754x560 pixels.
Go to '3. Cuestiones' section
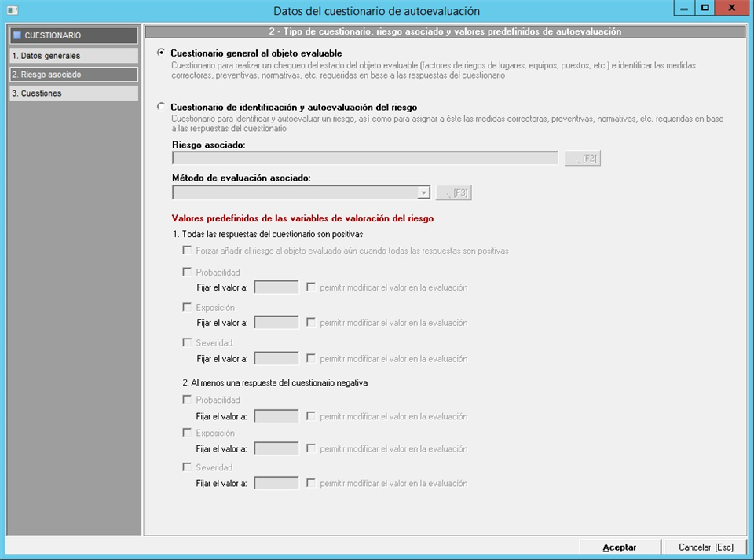click(x=74, y=93)
